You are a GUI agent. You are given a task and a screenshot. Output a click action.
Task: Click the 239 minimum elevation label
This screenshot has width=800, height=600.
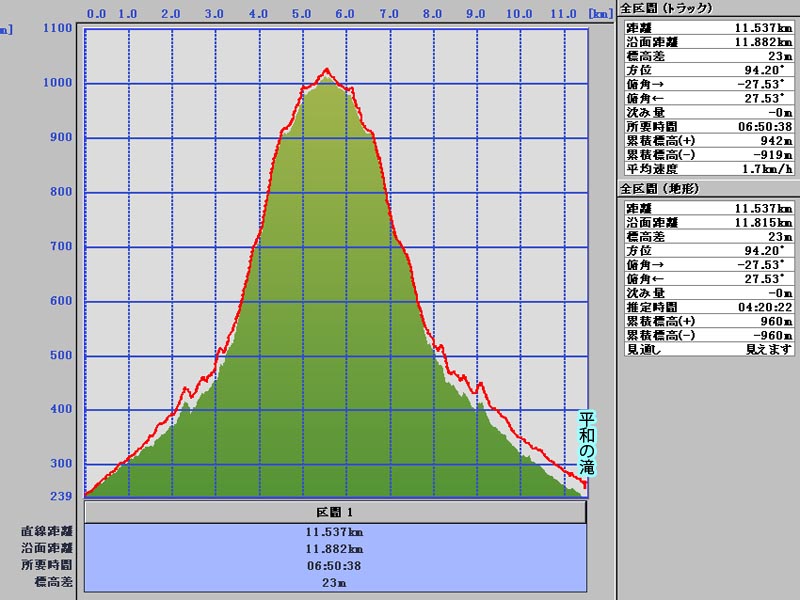[60, 496]
